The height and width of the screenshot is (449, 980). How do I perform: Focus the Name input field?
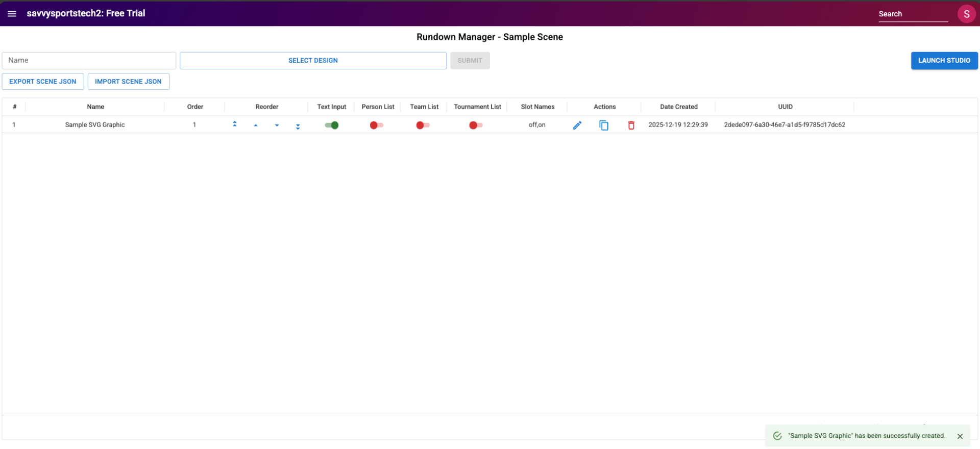coord(89,61)
